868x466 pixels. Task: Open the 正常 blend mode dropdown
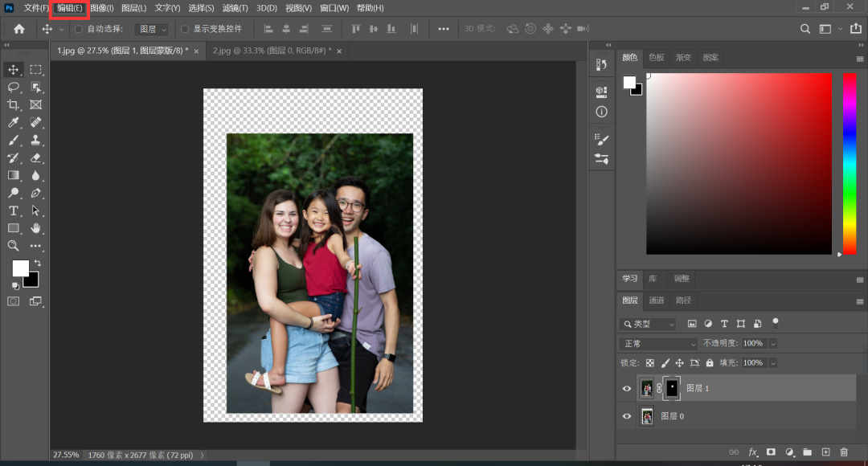[658, 344]
